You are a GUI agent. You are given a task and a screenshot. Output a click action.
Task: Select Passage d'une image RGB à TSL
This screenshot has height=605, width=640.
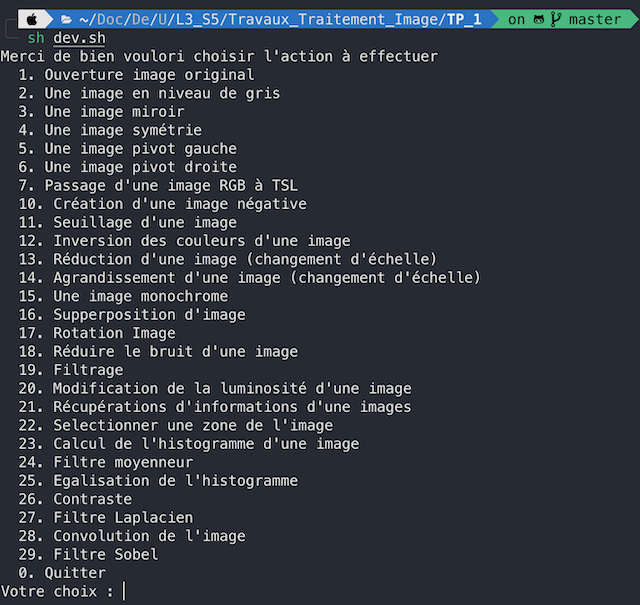pos(158,186)
